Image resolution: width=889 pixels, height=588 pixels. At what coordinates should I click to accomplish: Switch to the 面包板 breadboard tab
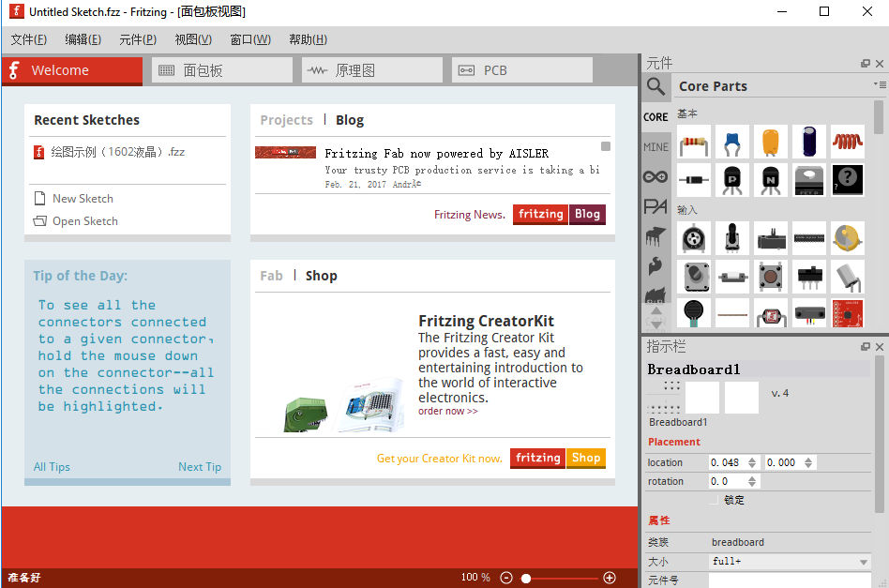(222, 70)
